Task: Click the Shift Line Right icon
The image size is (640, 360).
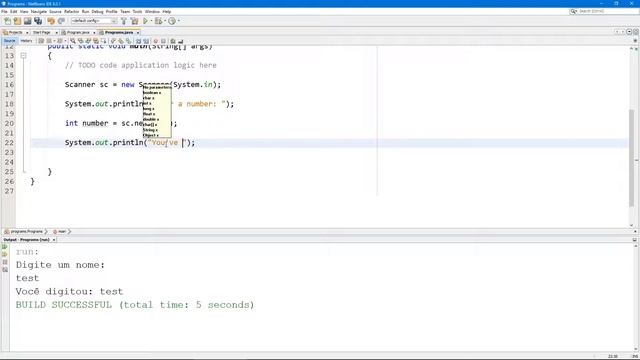Action: coord(146,41)
